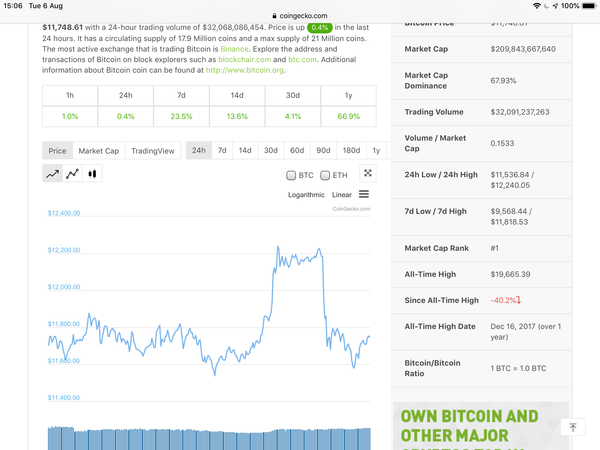Viewport: 600px width, 450px height.
Task: Tap the padlock icon in address bar
Action: (x=274, y=16)
